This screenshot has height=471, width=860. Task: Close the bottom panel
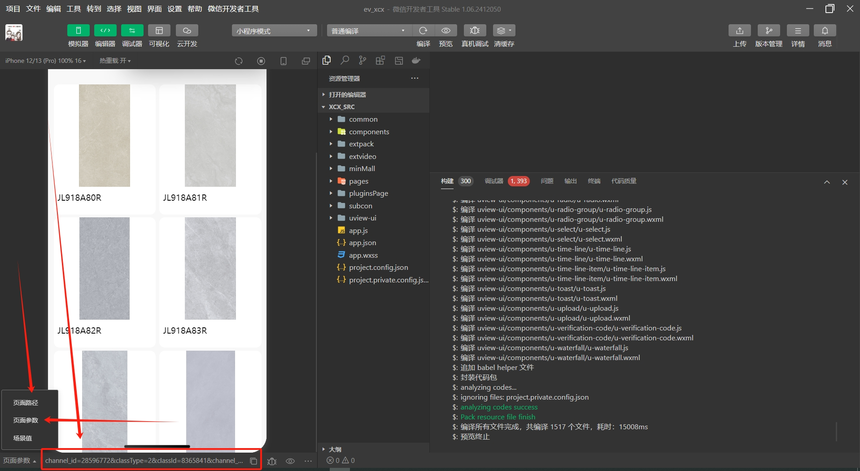point(845,182)
